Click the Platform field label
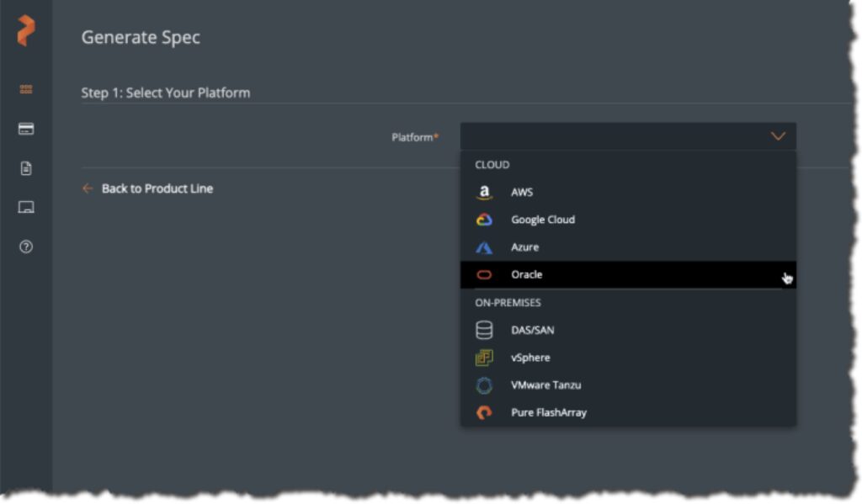Screen dimensions: 862x504 (414, 137)
